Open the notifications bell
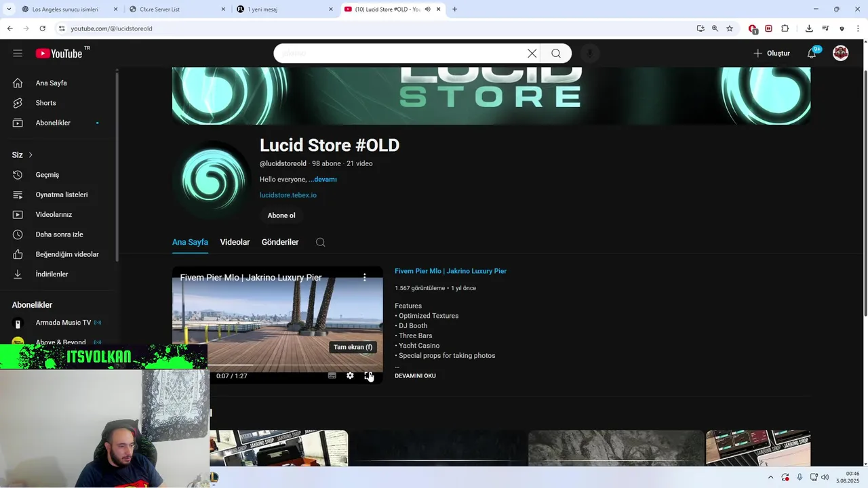This screenshot has height=488, width=868. (x=812, y=54)
